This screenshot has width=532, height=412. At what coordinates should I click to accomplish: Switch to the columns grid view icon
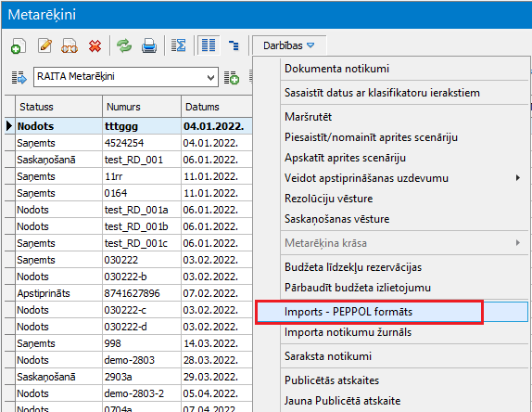[x=209, y=45]
